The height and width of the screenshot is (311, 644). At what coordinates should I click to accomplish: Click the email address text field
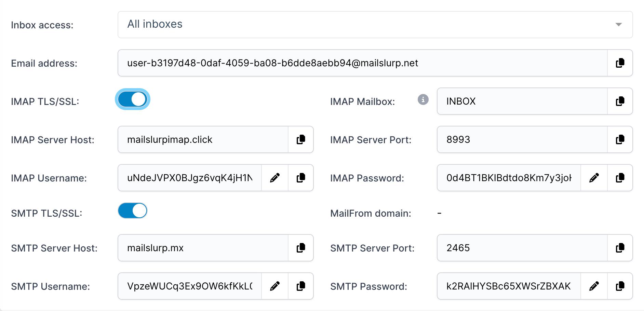(x=362, y=63)
